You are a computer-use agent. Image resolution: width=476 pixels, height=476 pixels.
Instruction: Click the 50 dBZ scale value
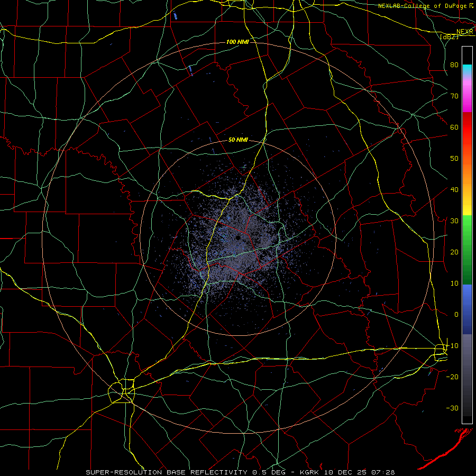[454, 159]
